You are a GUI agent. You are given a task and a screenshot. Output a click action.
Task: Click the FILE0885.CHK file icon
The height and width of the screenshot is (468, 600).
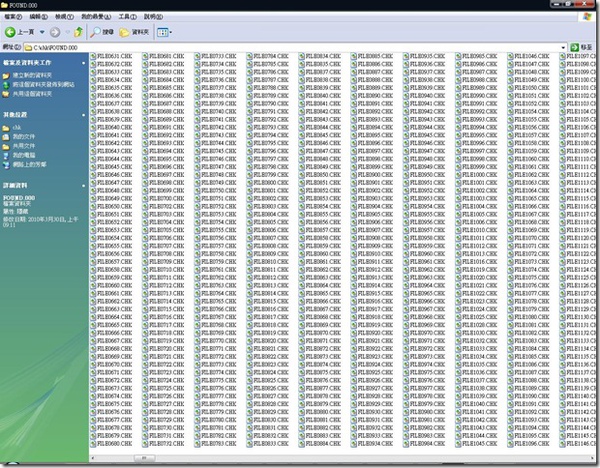354,56
